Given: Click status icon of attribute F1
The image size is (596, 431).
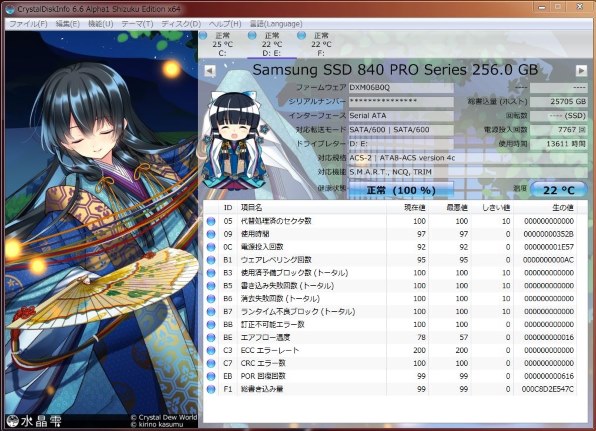Looking at the screenshot, I should click(211, 389).
